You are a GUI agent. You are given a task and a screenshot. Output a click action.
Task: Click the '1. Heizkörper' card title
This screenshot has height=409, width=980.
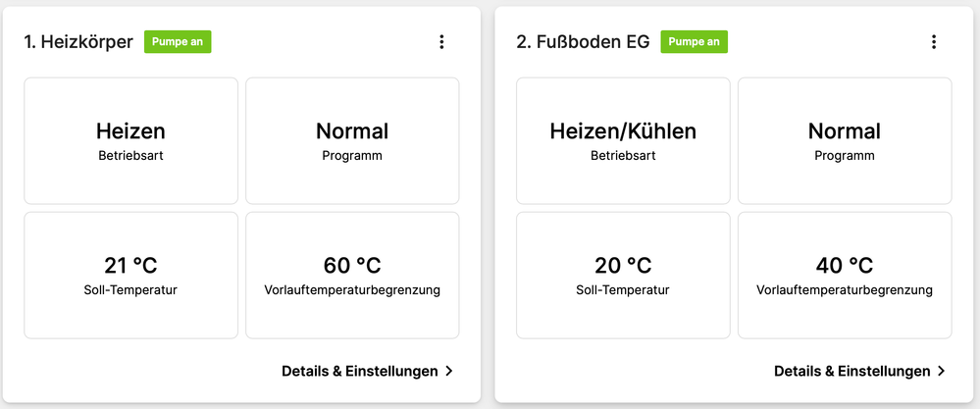(x=78, y=42)
